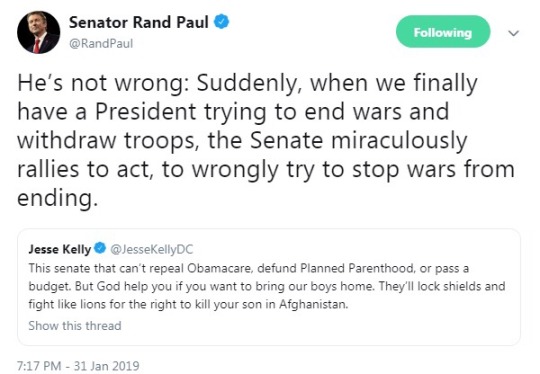Open Senator Rand Paul's profile picture
The height and width of the screenshot is (374, 540).
tap(39, 32)
